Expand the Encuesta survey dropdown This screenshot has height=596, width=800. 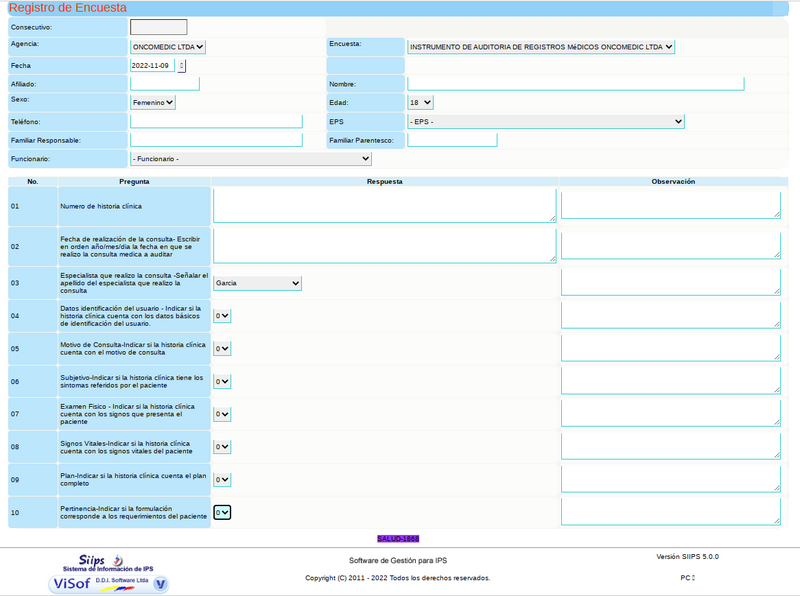pos(541,46)
